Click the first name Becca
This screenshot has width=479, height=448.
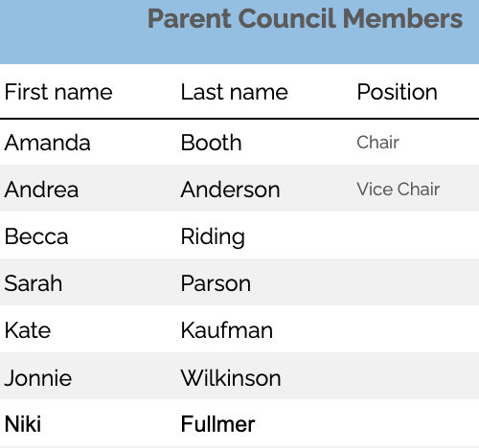(36, 236)
